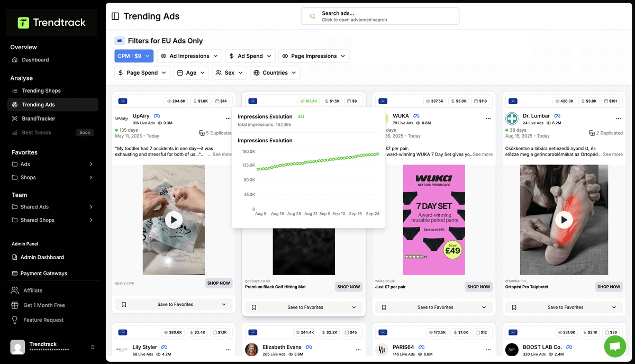Open WUKA 7 Day Set ad image
635x364 pixels.
coord(434,220)
